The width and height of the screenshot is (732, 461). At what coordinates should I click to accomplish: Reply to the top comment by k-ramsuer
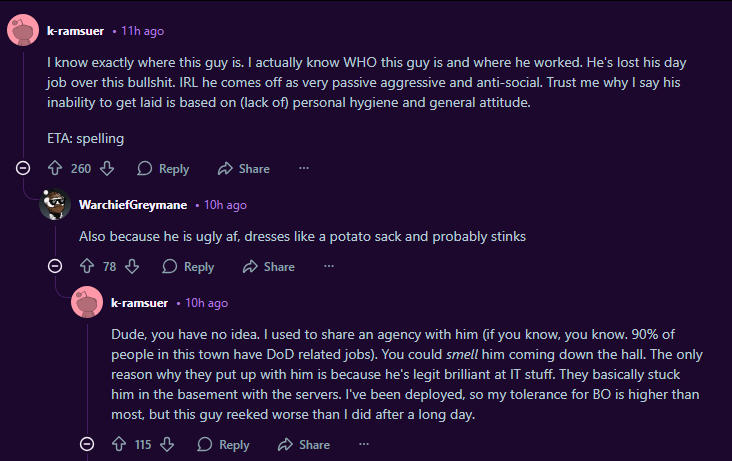coord(162,168)
